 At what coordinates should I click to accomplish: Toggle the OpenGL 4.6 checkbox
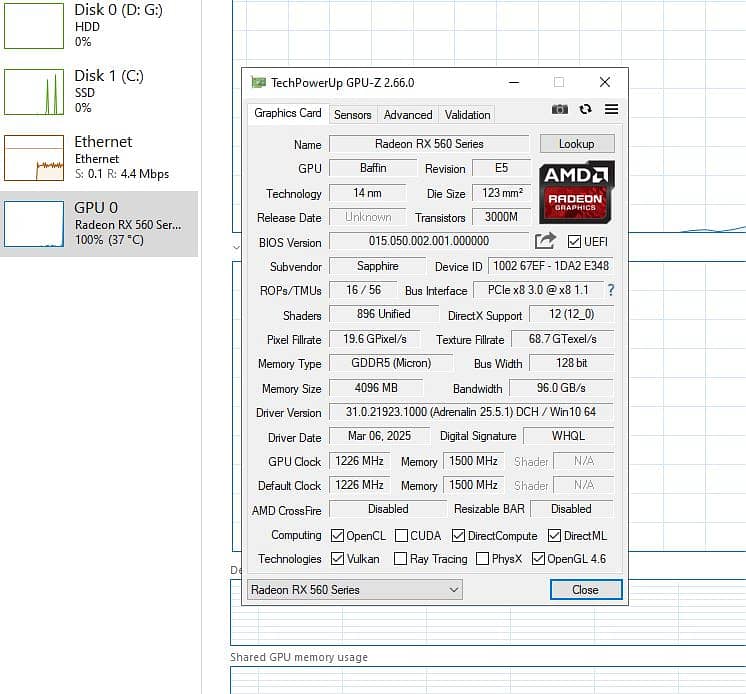click(538, 558)
